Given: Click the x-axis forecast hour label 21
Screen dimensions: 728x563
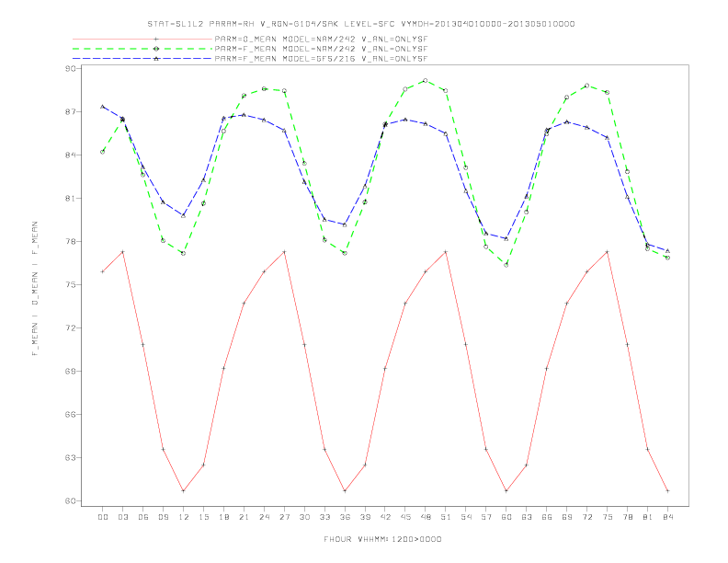Looking at the screenshot, I should [x=244, y=517].
